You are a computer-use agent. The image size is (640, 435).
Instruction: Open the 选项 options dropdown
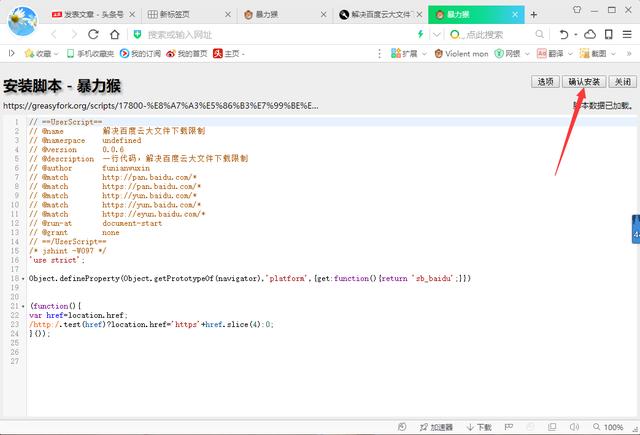pyautogui.click(x=544, y=82)
